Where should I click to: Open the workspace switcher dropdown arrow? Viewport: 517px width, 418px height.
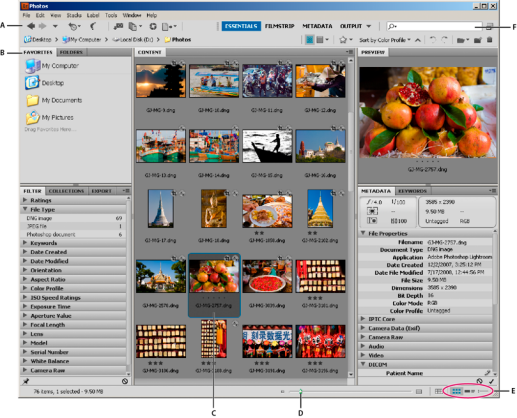pyautogui.click(x=369, y=26)
